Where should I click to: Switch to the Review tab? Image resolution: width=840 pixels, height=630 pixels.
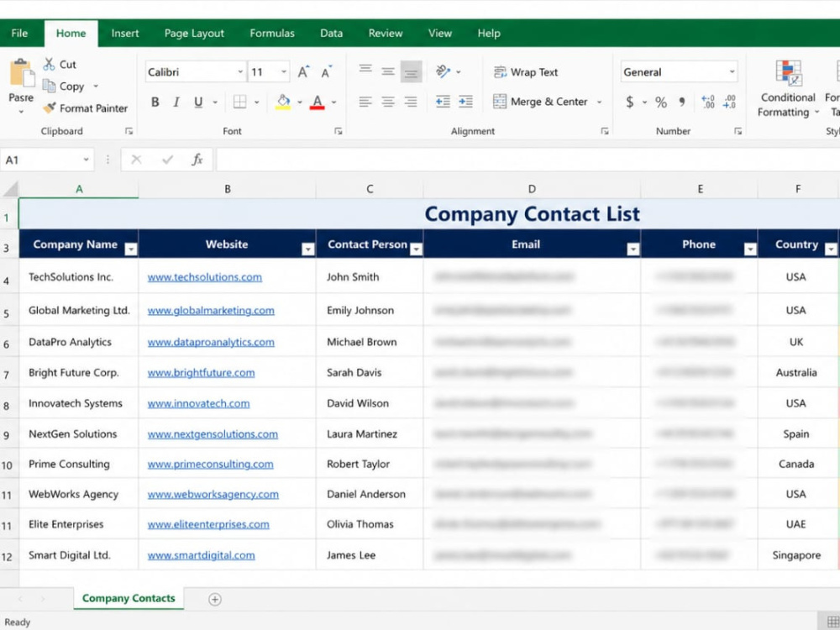tap(386, 34)
